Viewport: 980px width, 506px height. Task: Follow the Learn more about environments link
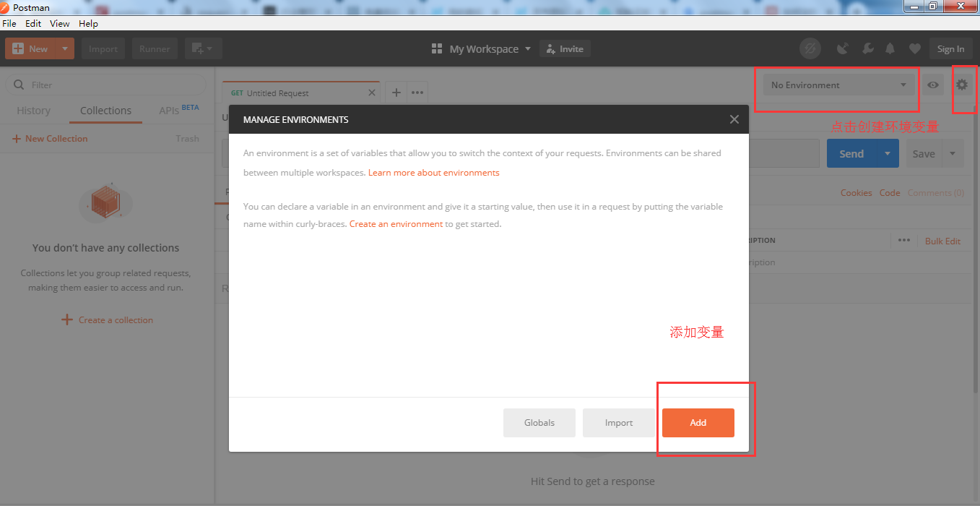click(434, 173)
